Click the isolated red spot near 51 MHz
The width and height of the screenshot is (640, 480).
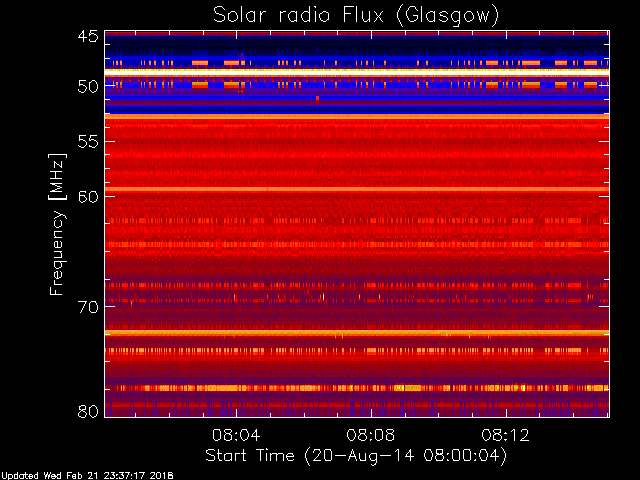pyautogui.click(x=317, y=98)
